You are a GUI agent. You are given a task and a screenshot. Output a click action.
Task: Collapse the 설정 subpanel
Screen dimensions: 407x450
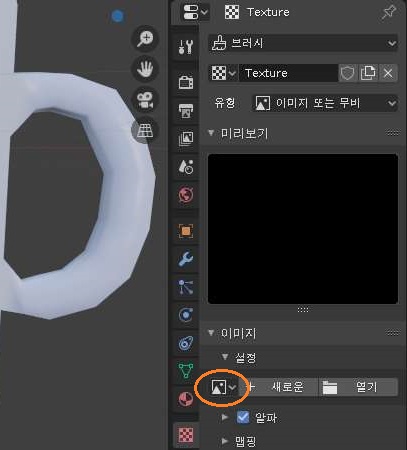(225, 357)
